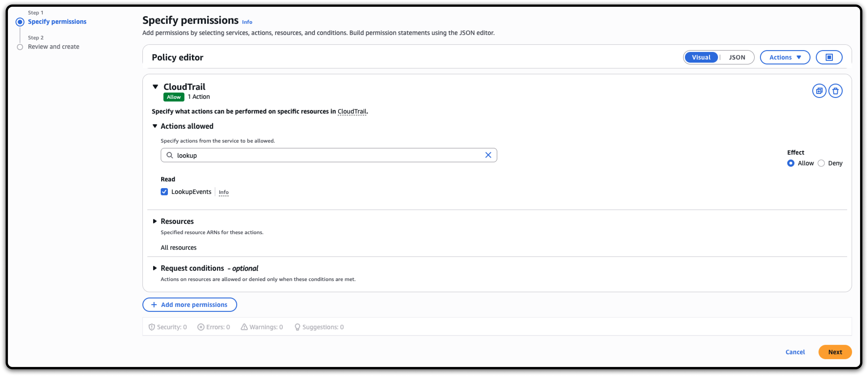This screenshot has height=376, width=868.
Task: Click the Suggestions lightbulb icon
Action: click(x=297, y=327)
